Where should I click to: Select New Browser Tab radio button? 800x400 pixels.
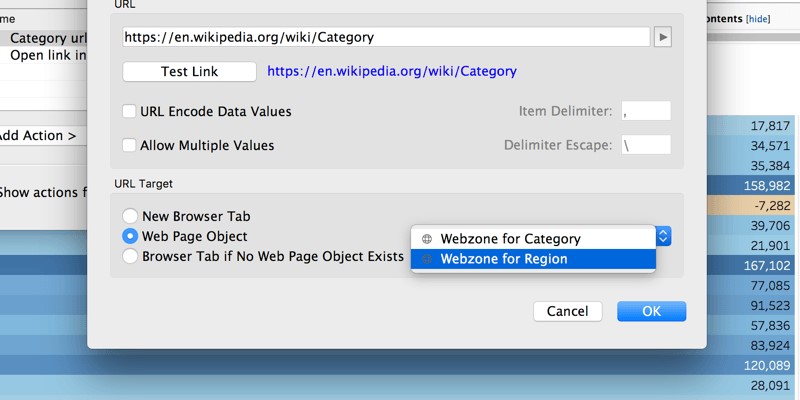coord(130,216)
